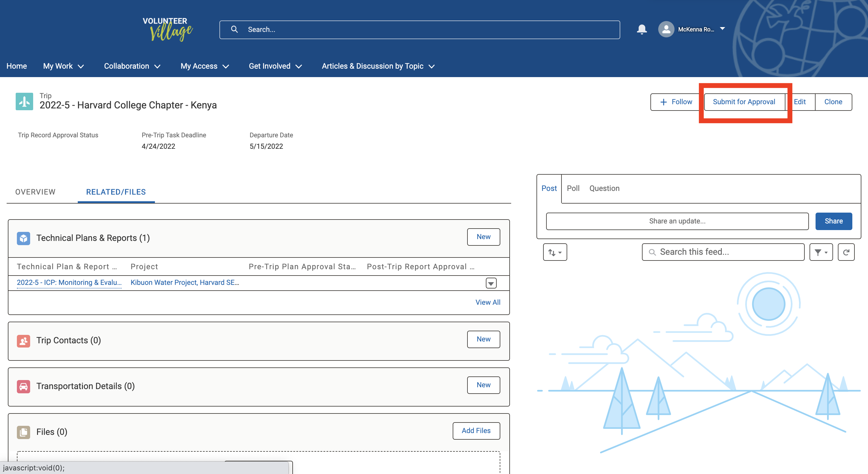Select the Poll tab in feed
This screenshot has height=474, width=868.
pyautogui.click(x=573, y=188)
